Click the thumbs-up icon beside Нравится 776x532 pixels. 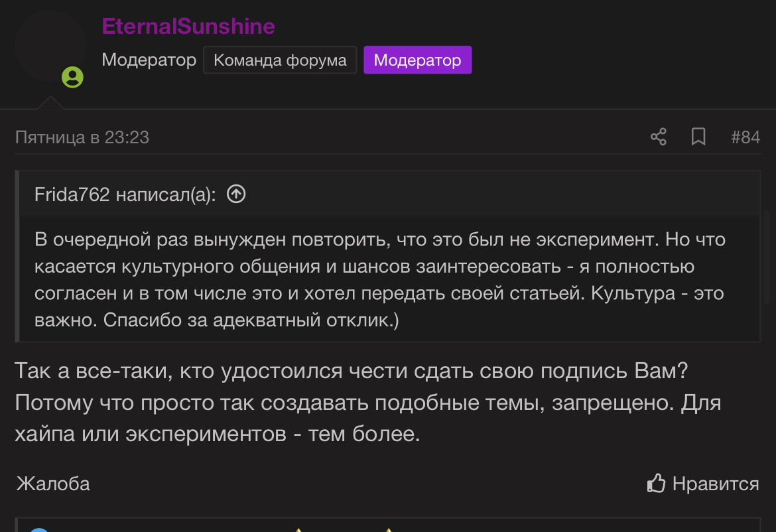(656, 484)
